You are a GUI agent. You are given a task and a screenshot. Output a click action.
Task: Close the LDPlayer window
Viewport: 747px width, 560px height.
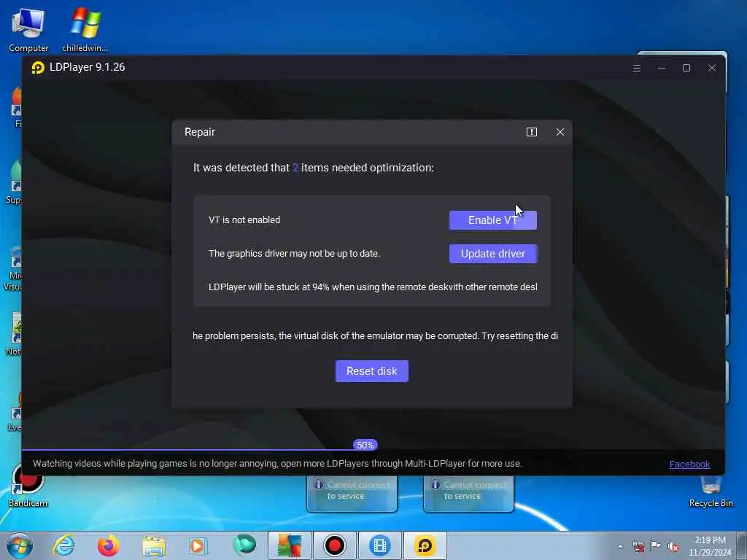pos(712,68)
